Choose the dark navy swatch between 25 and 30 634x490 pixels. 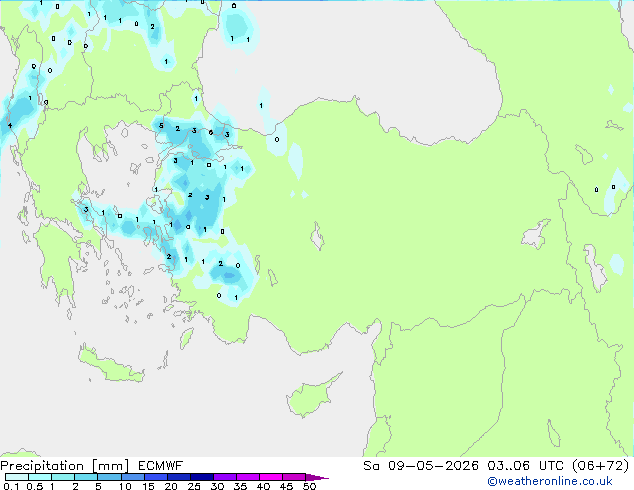(202, 477)
